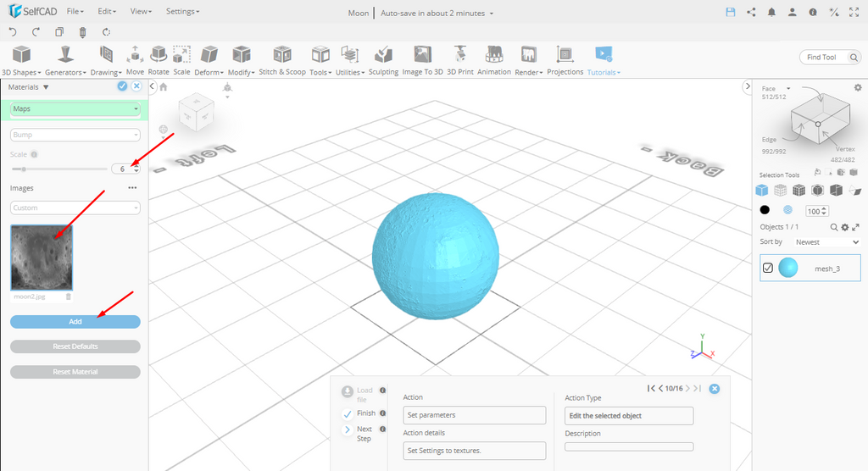Open the Settings menu
Viewport: 868px width, 471px height.
[183, 11]
